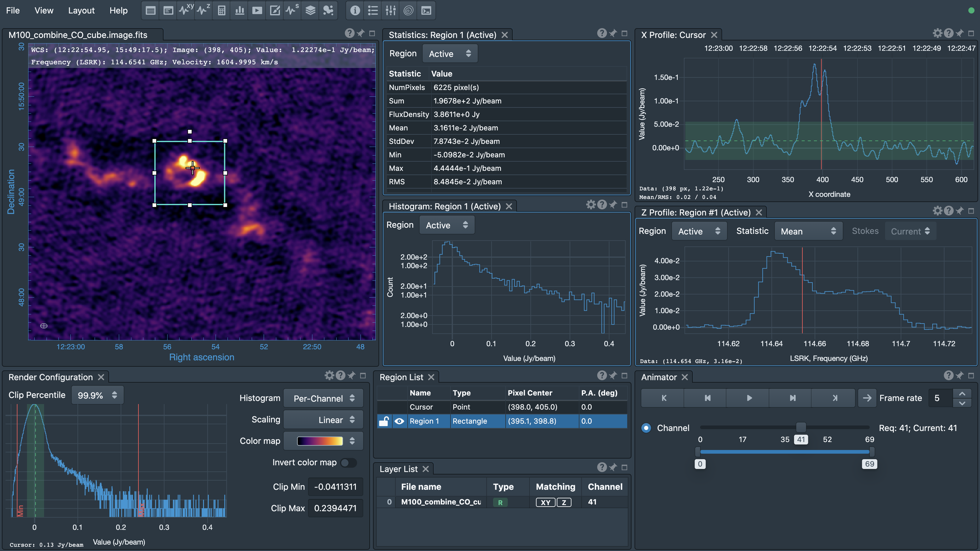Toggle Invert color map switch
980x551 pixels.
349,463
